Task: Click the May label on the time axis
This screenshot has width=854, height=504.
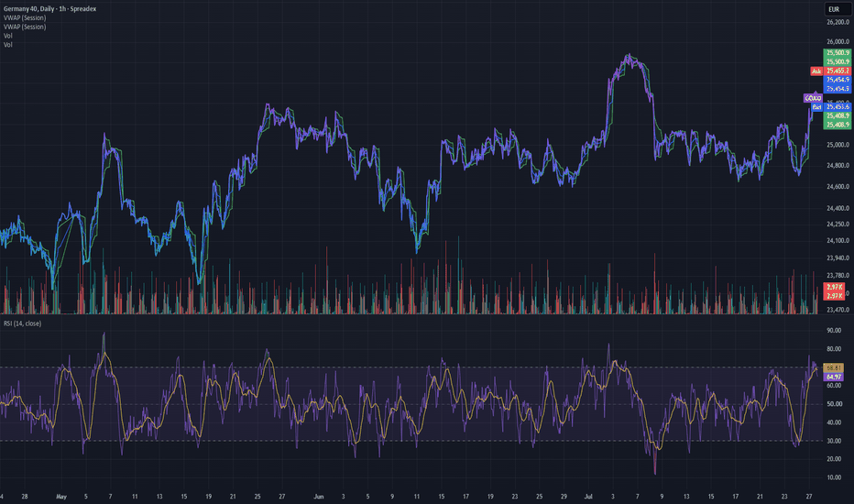Action: (x=61, y=497)
